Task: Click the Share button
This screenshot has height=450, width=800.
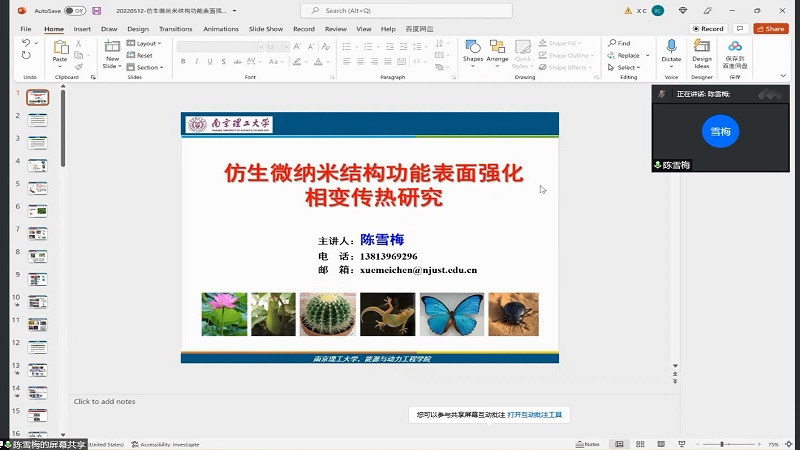Action: point(771,29)
